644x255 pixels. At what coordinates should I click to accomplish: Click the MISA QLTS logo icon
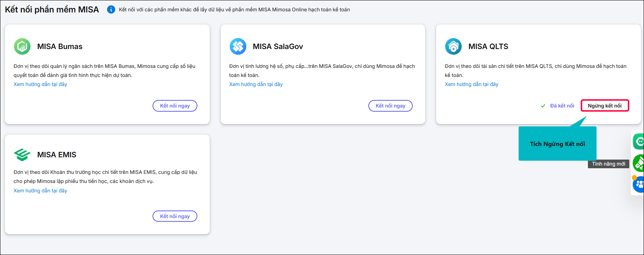pos(453,46)
